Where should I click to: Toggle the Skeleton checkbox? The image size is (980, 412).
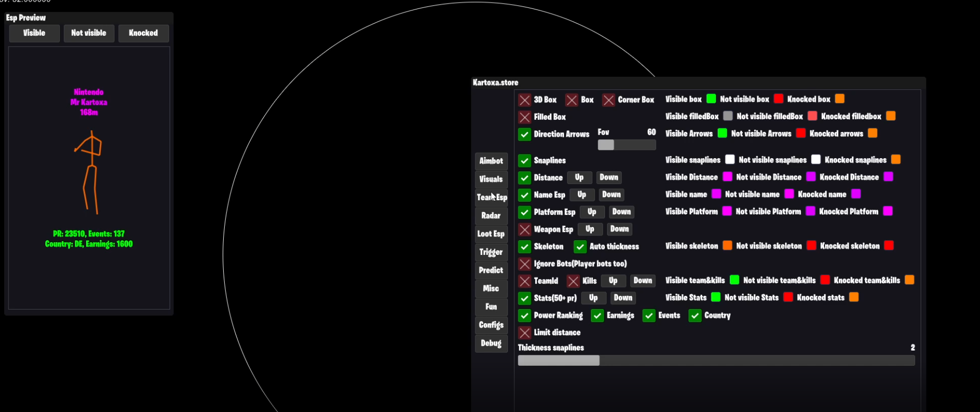[525, 246]
